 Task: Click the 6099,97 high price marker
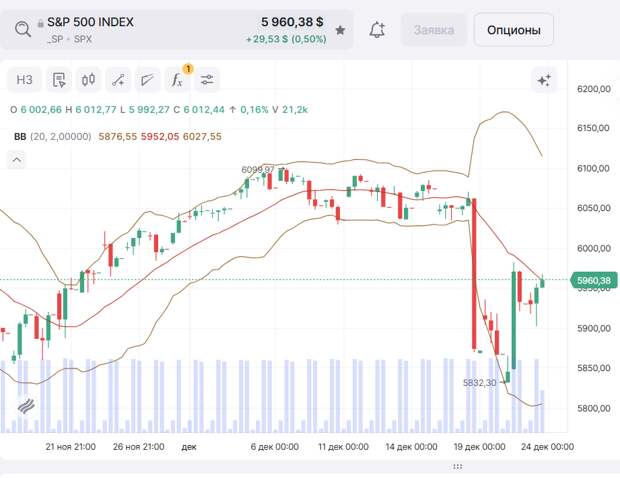tap(257, 170)
